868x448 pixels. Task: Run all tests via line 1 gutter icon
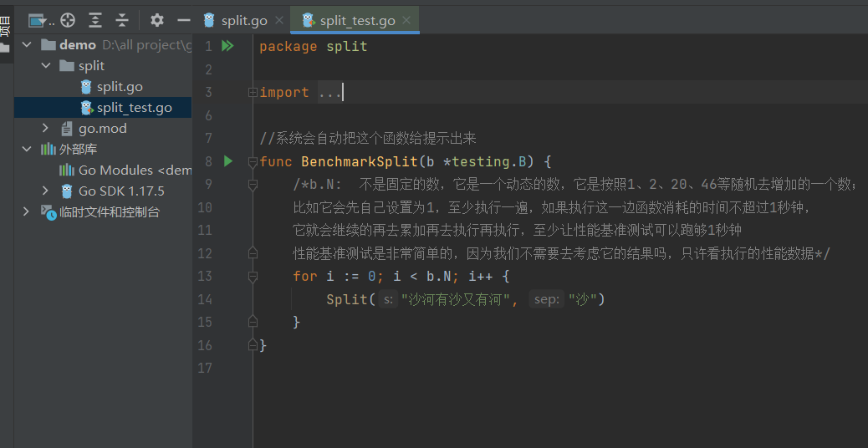[x=227, y=46]
